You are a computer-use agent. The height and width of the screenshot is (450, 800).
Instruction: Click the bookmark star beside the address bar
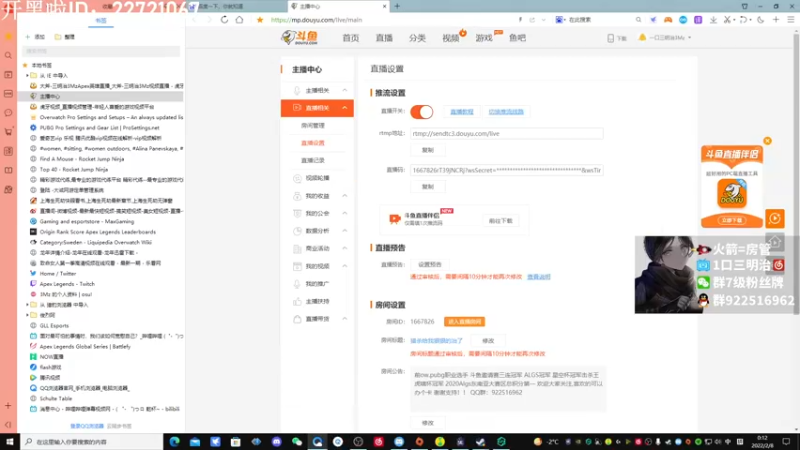pos(260,19)
